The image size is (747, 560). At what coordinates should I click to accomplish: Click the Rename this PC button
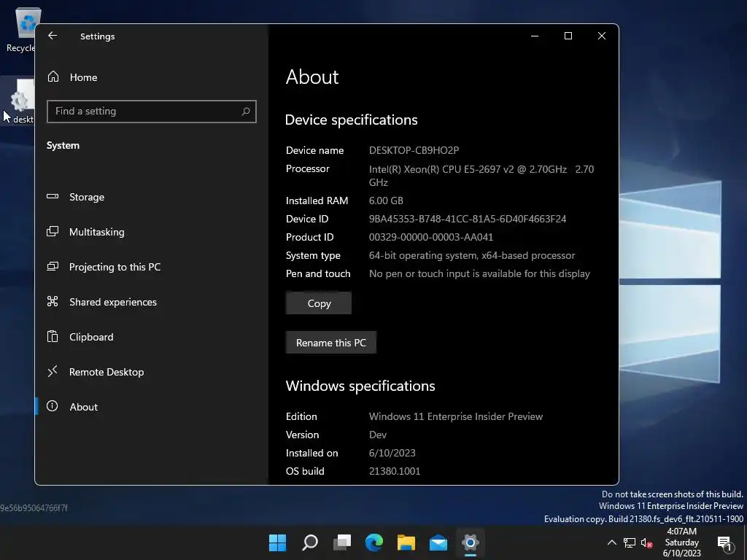click(331, 343)
